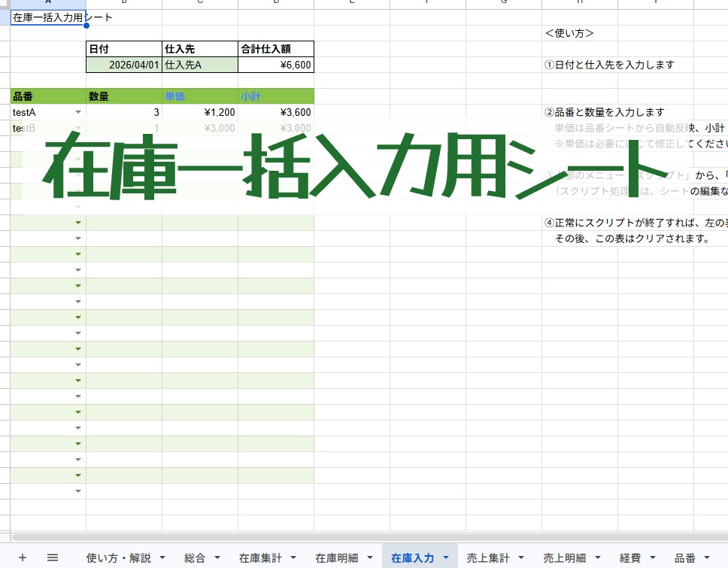Open the 在庫集計 tab dropdown arrow

pos(293,557)
